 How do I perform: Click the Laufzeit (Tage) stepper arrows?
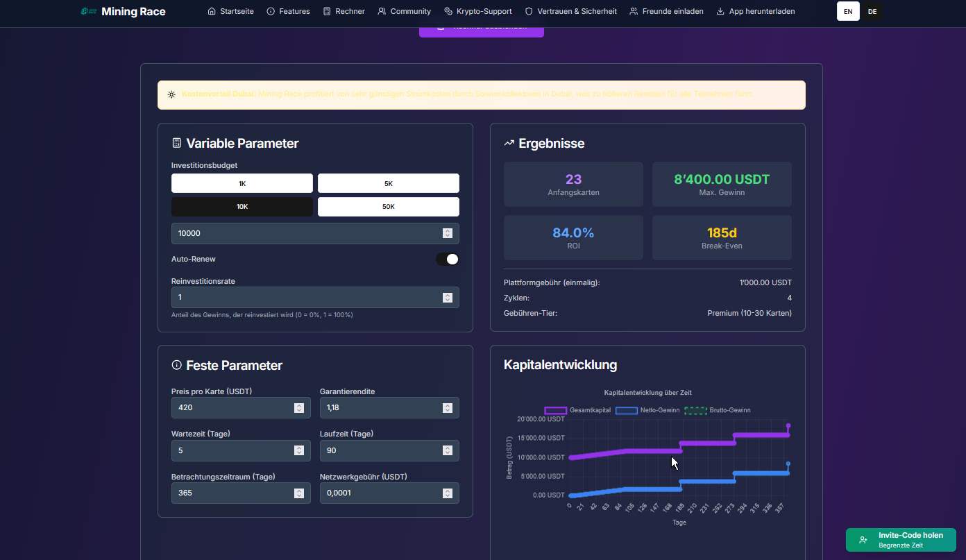(x=448, y=450)
